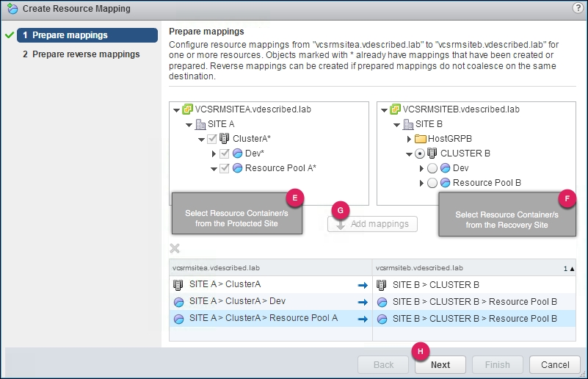588x379 pixels.
Task: Click the Next button
Action: click(440, 365)
